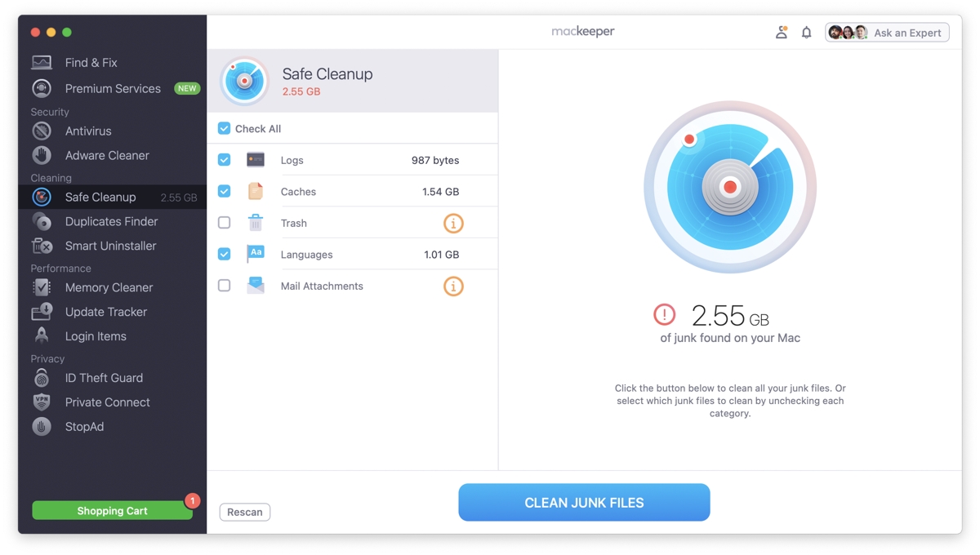Open Private Connect VPN
The image size is (980, 555).
pyautogui.click(x=109, y=402)
